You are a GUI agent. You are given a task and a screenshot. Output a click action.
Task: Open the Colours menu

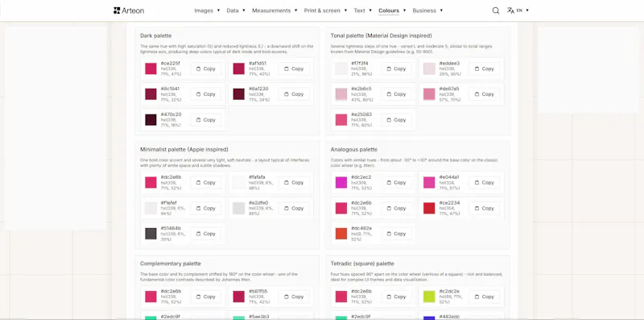click(x=392, y=10)
